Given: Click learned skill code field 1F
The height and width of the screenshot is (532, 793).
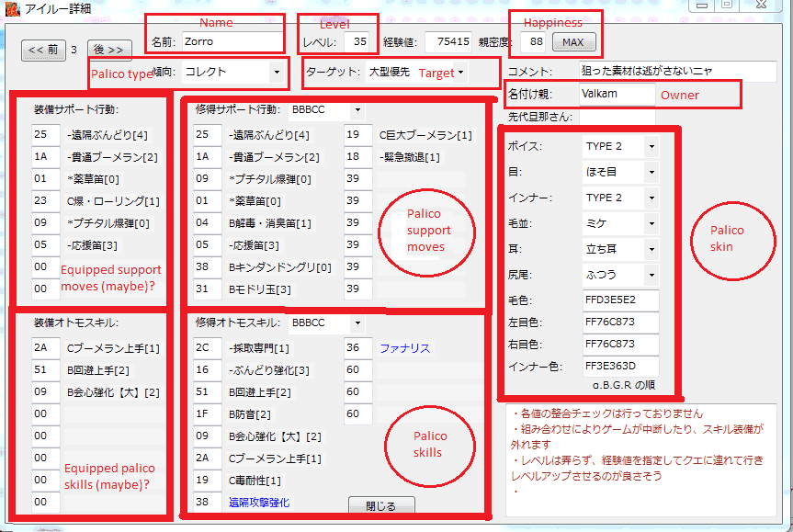Looking at the screenshot, I should (x=208, y=414).
